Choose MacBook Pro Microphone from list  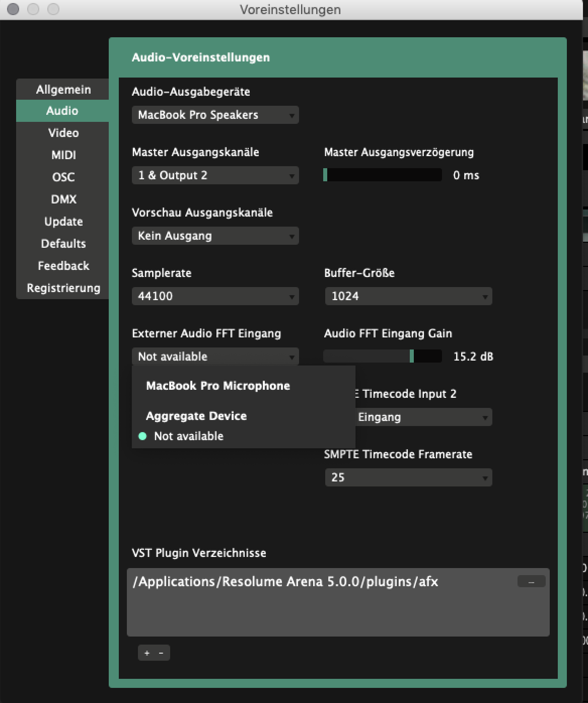pos(218,386)
